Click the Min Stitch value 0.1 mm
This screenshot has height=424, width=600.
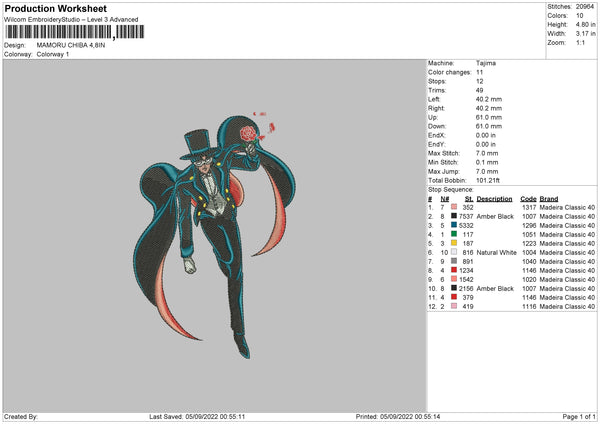(x=487, y=162)
